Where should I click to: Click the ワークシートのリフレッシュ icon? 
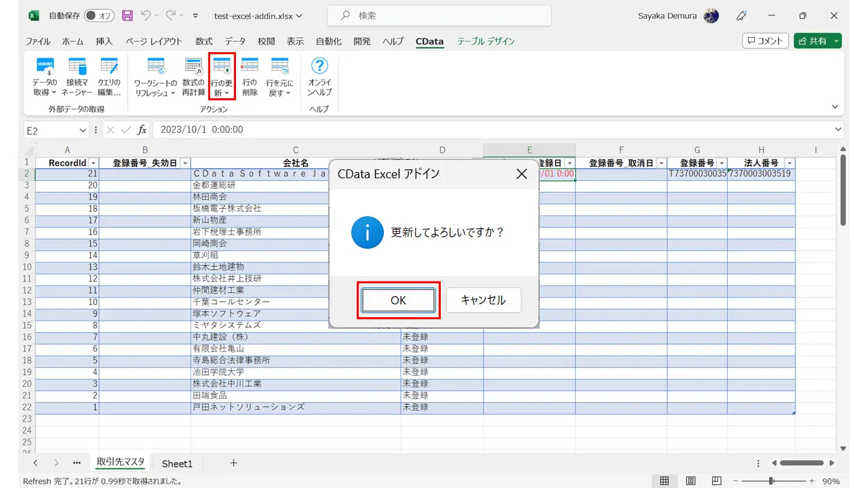point(155,77)
